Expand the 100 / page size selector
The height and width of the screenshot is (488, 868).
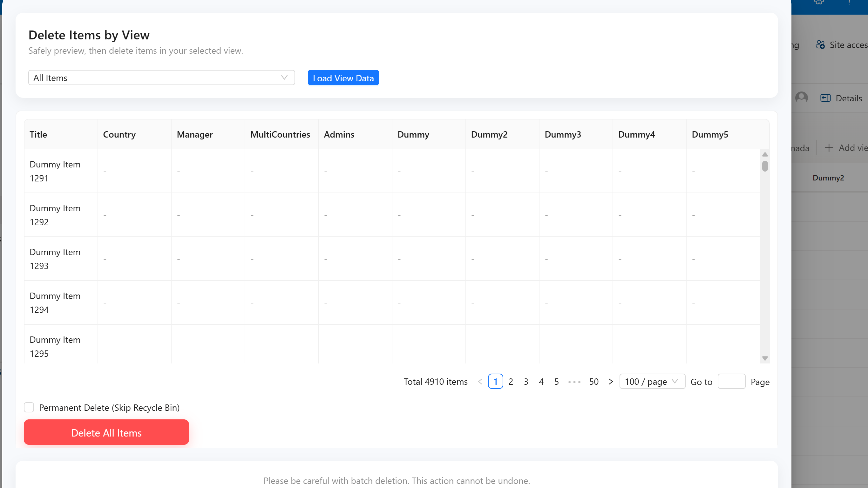652,382
